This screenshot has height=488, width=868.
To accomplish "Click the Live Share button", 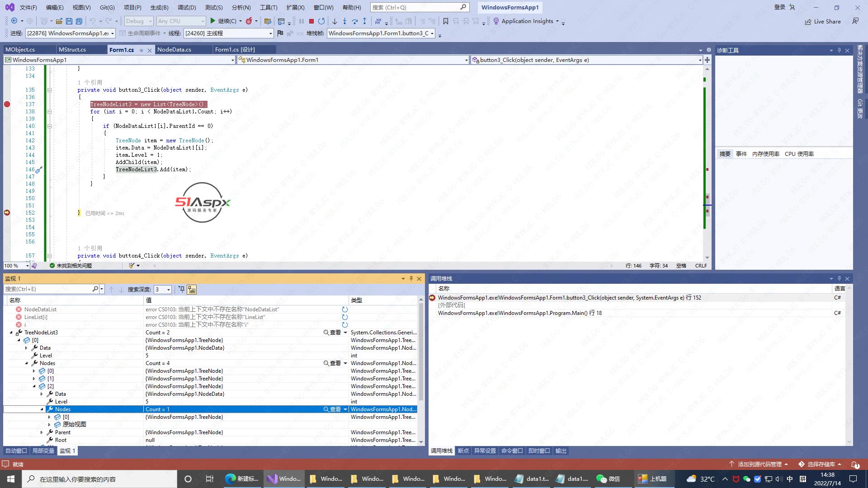I will (x=823, y=21).
